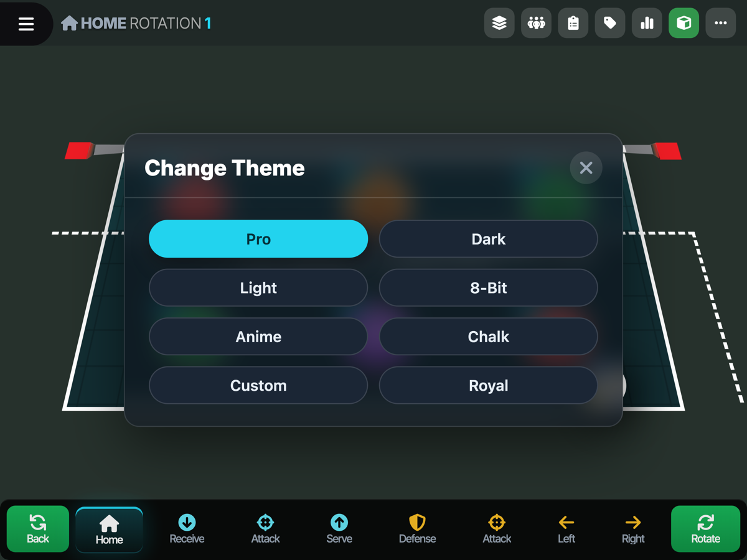The width and height of the screenshot is (747, 560).
Task: Click the home icon beside Home Rotation title
Action: tap(69, 24)
